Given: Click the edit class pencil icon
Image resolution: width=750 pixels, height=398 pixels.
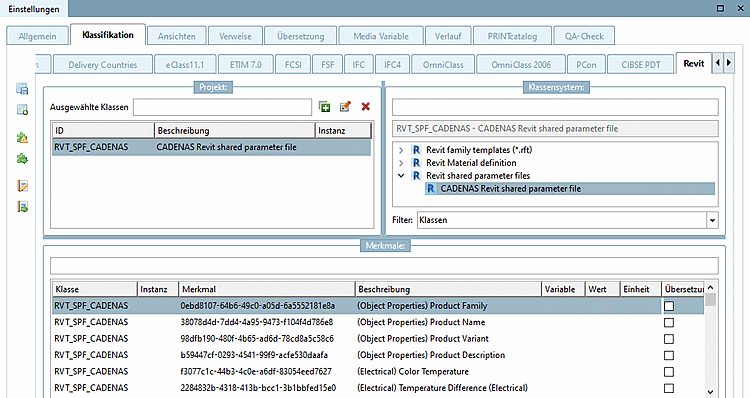Looking at the screenshot, I should [x=345, y=107].
